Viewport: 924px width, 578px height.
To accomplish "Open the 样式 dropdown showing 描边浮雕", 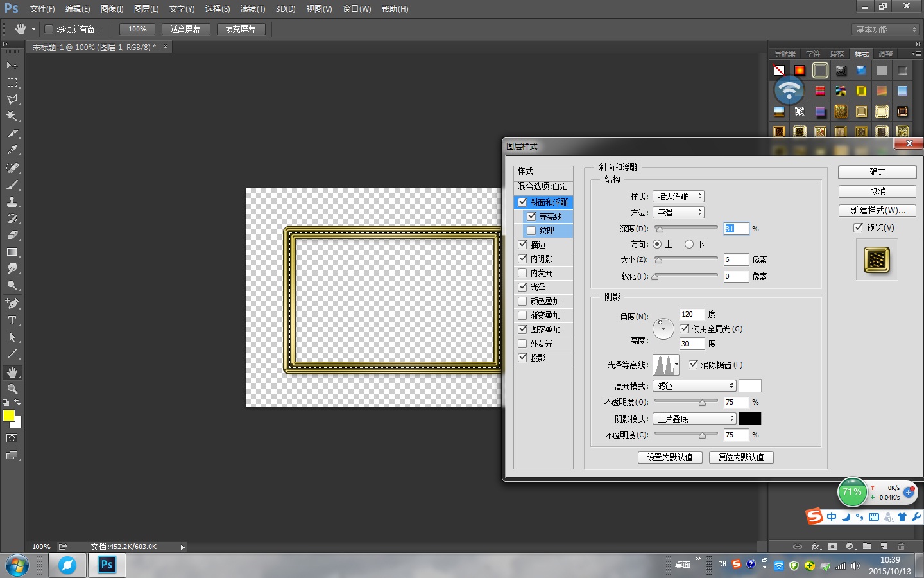I will point(678,196).
